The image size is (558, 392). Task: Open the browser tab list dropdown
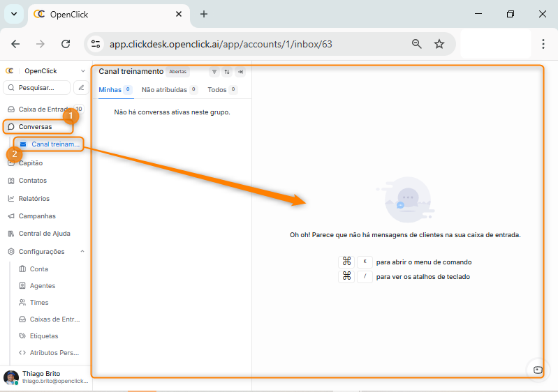pos(13,14)
